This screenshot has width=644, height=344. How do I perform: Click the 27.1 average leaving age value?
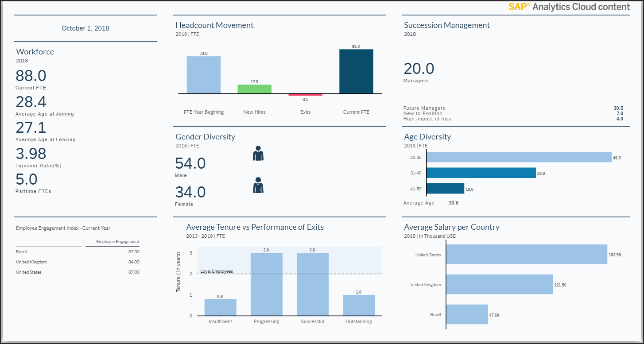(31, 128)
